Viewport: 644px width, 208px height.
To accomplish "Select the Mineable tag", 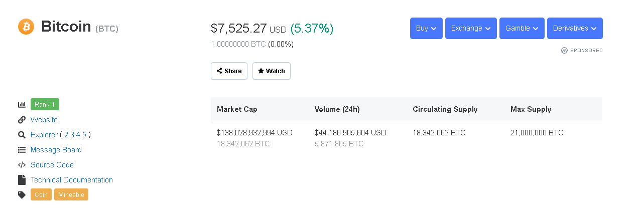I will point(71,194).
